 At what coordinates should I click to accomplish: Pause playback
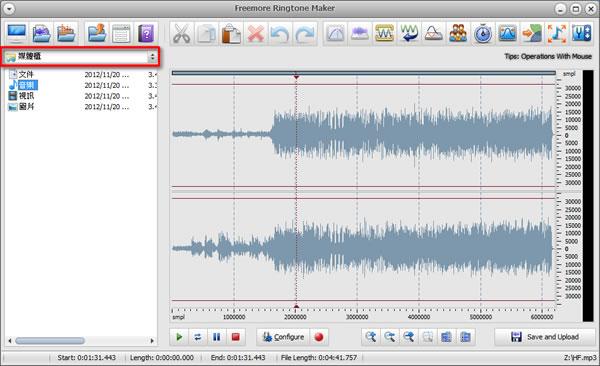[x=217, y=337]
